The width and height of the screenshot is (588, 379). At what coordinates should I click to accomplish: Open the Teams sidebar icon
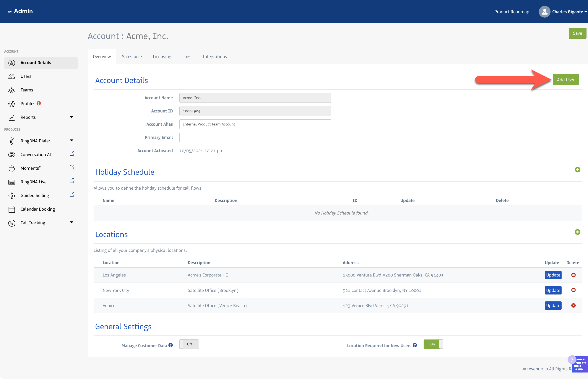click(x=11, y=90)
